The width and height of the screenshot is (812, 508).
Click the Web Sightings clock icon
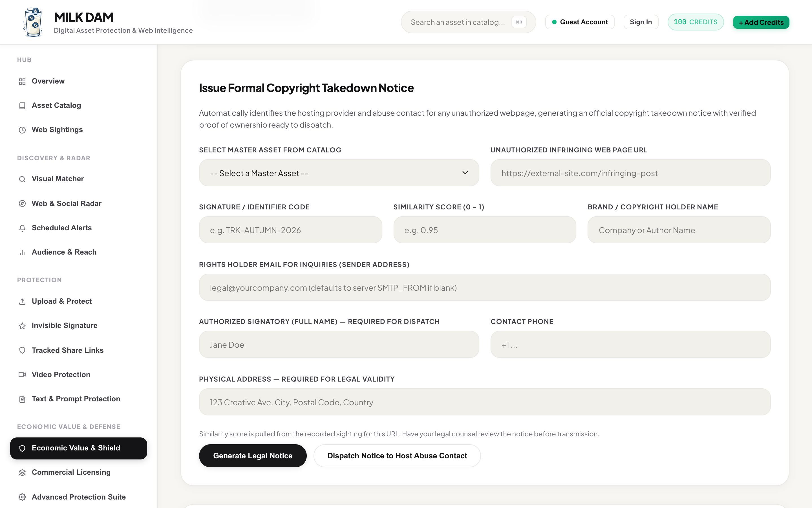pos(22,130)
